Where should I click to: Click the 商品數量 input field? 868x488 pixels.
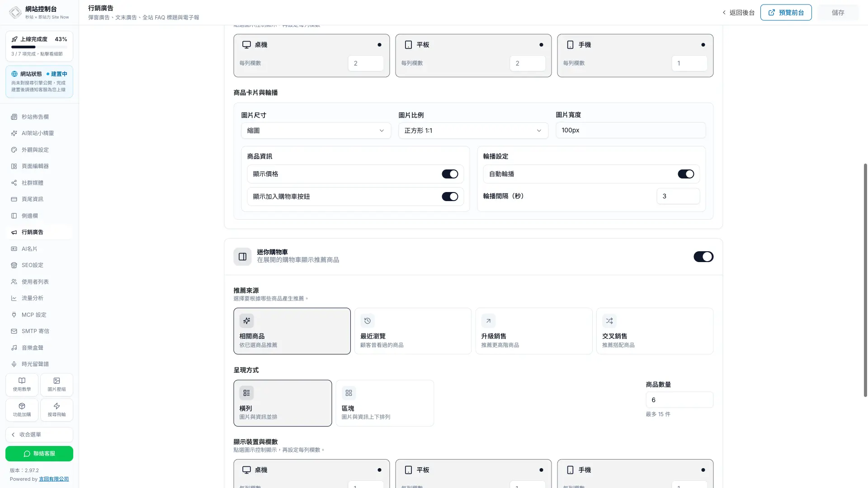click(x=679, y=400)
